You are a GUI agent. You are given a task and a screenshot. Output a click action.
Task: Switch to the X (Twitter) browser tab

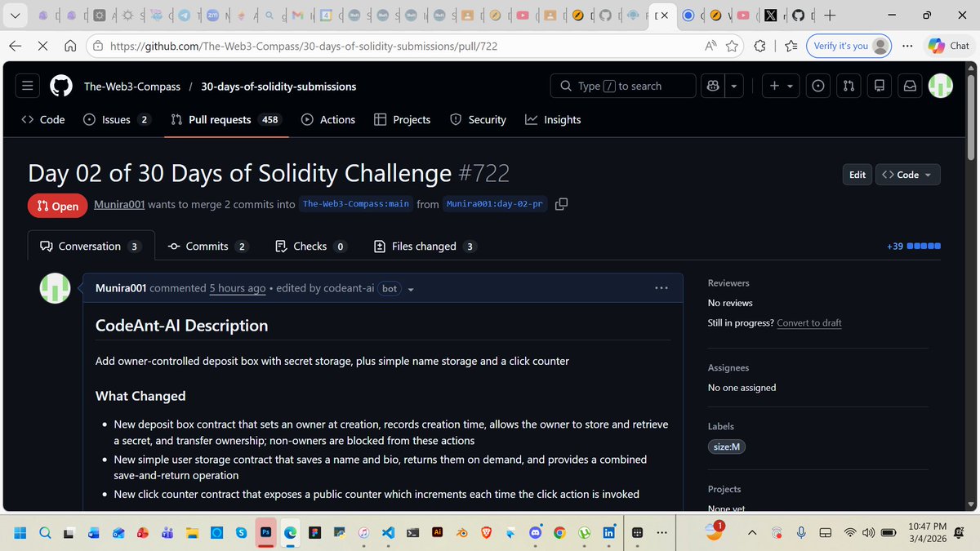(x=770, y=16)
